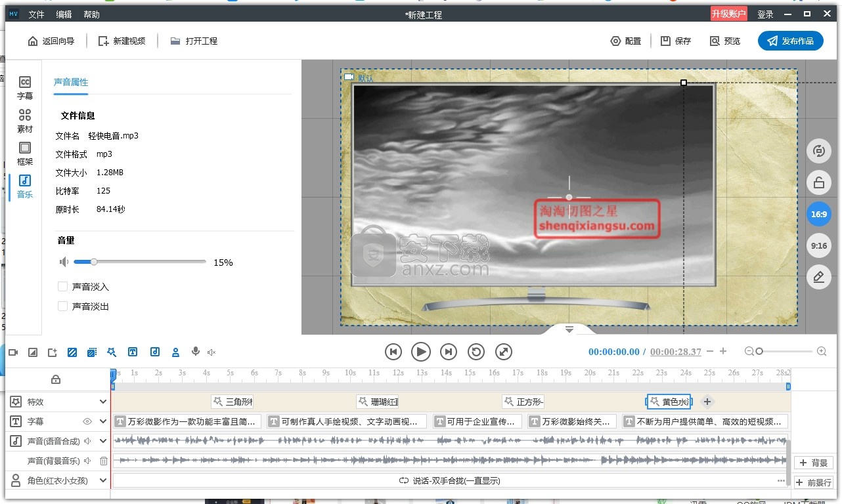This screenshot has height=504, width=842.
Task: Click the magic wand effects toolbar icon
Action: click(x=112, y=352)
